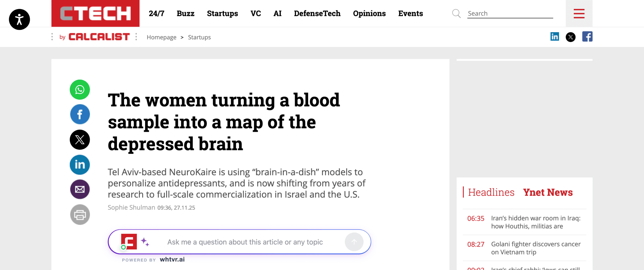Viewport: 644px width, 270px height.
Task: Click the 09:36, 27.11.25 publish date
Action: click(176, 208)
